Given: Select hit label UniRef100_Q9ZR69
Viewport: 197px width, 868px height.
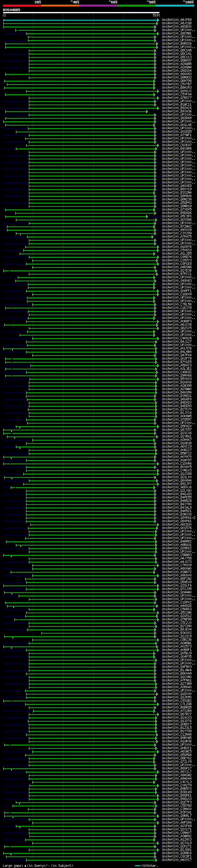Looking at the screenshot, I should pos(177,118).
